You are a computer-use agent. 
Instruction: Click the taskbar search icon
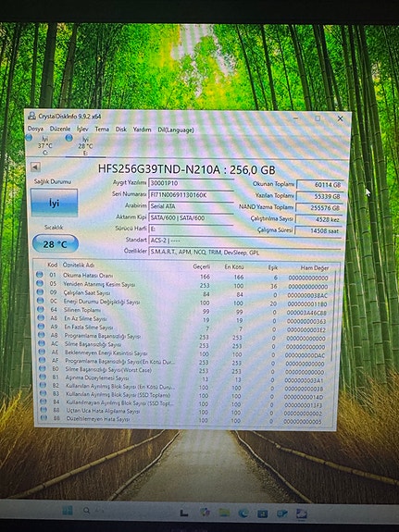pos(87,511)
